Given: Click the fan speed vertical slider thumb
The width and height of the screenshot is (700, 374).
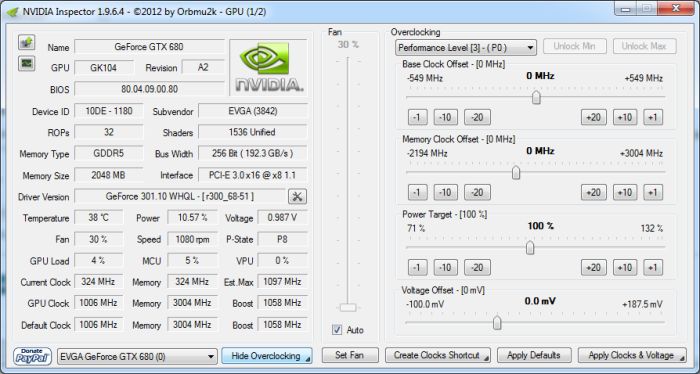Looking at the screenshot, I should (348, 308).
